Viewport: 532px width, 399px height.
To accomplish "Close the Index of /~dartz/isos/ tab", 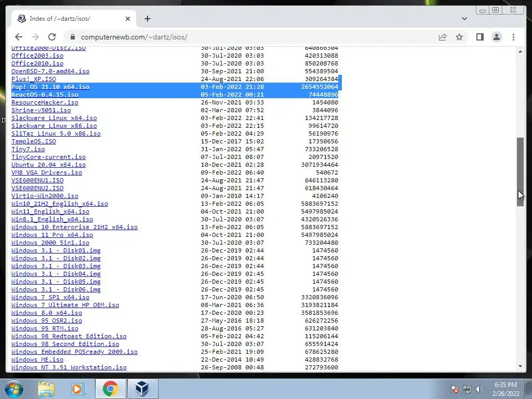I will pyautogui.click(x=128, y=19).
